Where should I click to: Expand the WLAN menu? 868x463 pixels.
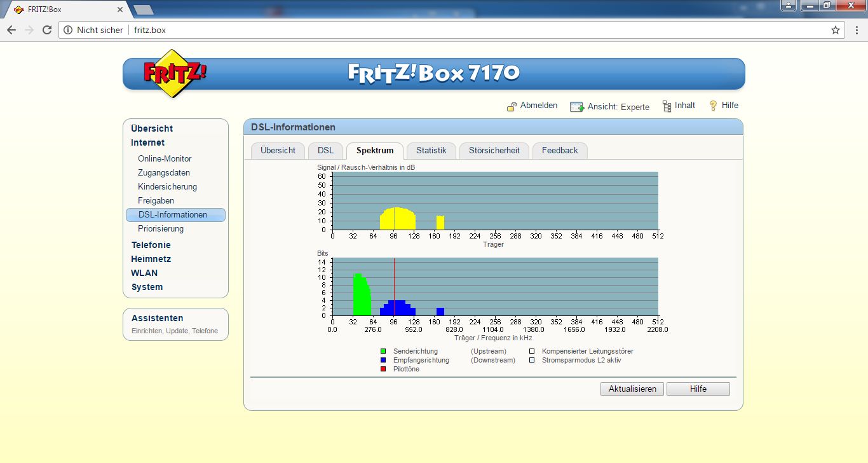pyautogui.click(x=144, y=273)
